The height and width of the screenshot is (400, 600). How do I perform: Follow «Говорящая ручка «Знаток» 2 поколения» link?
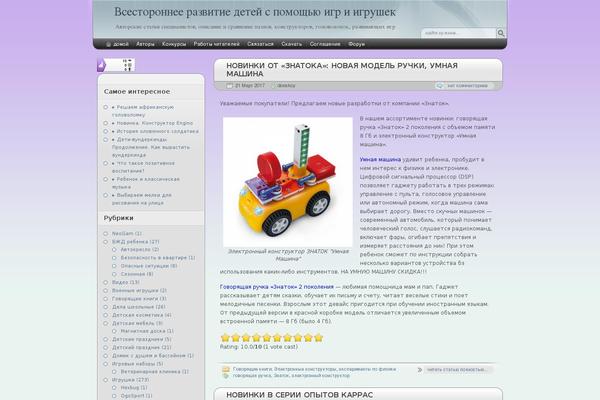coord(277,287)
